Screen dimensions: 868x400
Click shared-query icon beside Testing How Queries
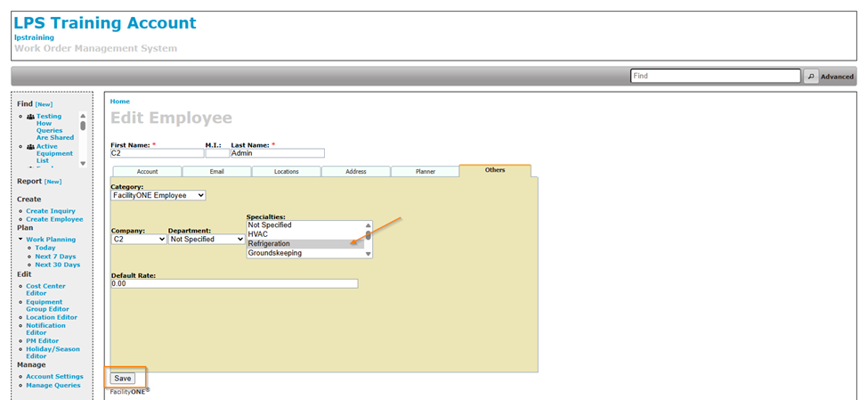click(30, 117)
